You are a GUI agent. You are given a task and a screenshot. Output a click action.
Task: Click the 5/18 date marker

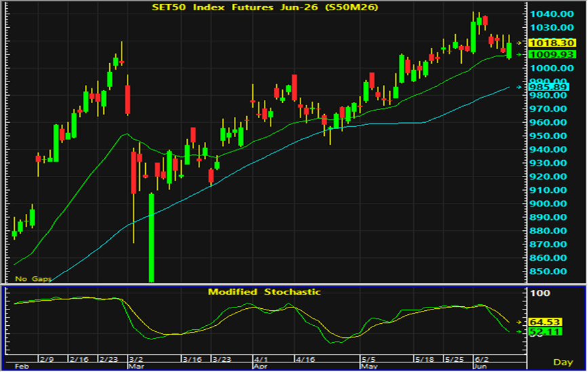tap(425, 359)
